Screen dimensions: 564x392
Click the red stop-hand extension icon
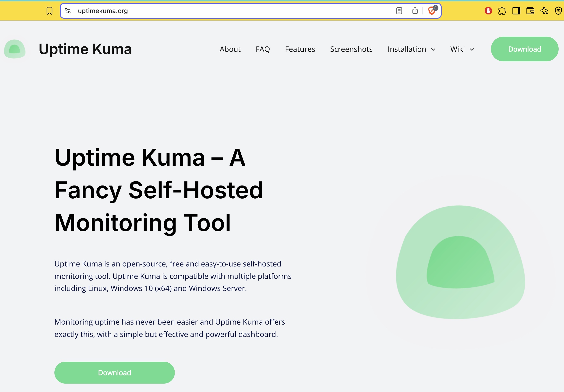coord(488,11)
